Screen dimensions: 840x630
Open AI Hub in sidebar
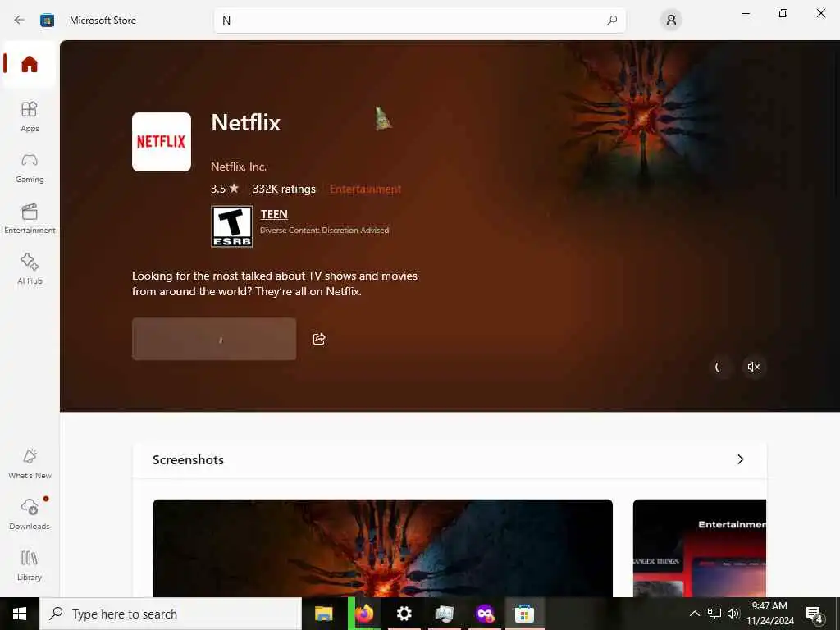click(x=30, y=269)
